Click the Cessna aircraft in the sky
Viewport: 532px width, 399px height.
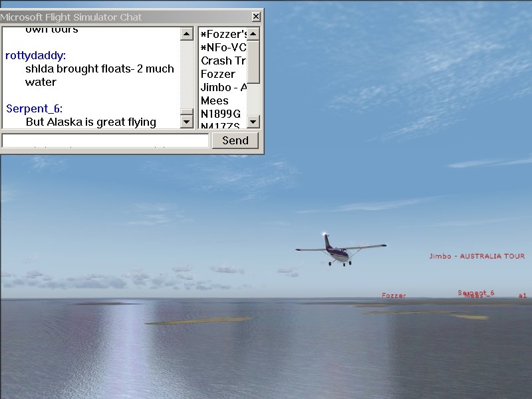[x=340, y=250]
